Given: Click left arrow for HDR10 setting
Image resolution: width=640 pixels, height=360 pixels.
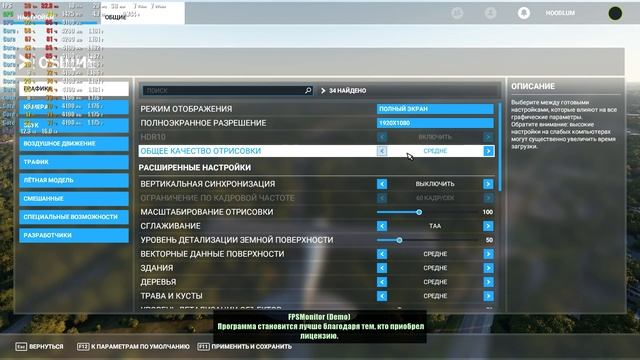Looking at the screenshot, I should [x=382, y=137].
